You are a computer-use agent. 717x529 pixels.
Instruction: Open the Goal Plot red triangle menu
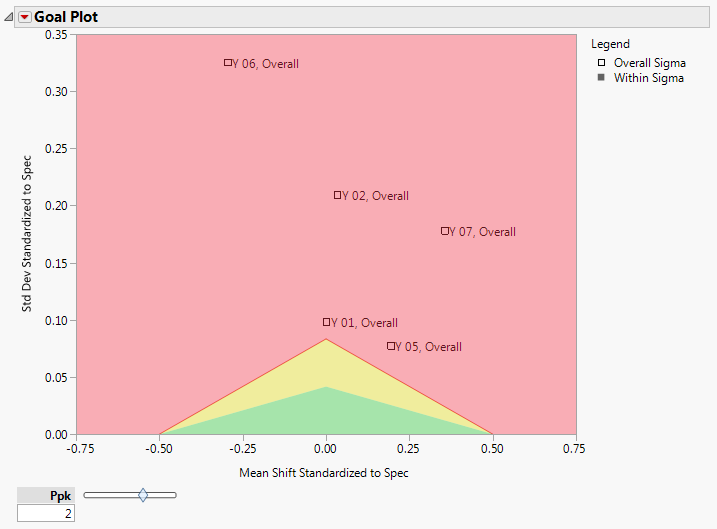tap(25, 18)
